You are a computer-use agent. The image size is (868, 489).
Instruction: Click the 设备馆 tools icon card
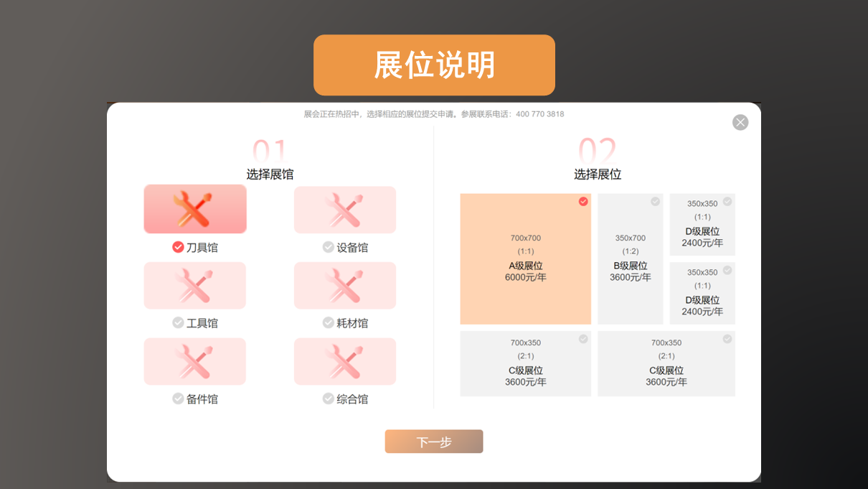344,210
